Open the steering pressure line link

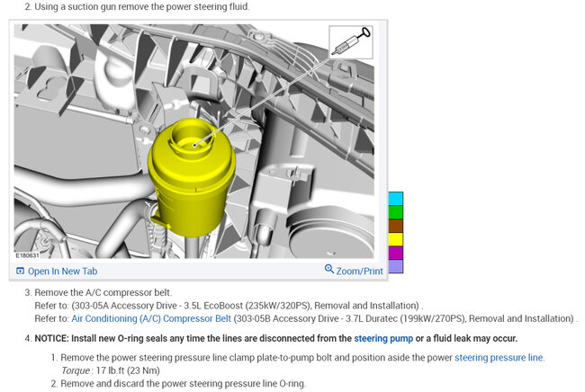click(x=499, y=357)
